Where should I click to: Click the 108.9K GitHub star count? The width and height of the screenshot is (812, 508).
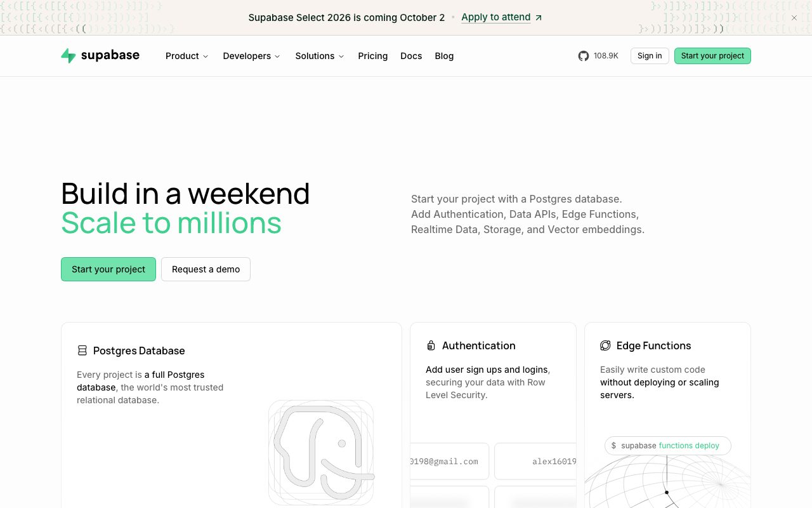(x=606, y=56)
